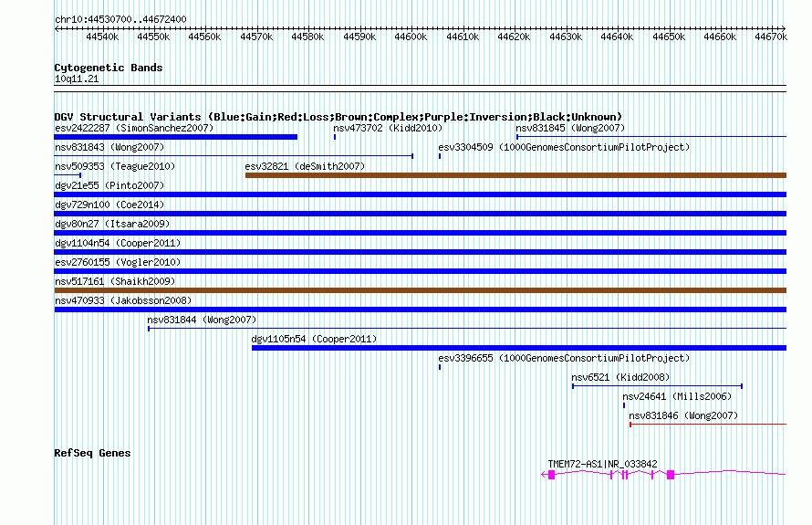The width and height of the screenshot is (812, 525).
Task: Open nsv24641 (Mills2006) label
Action: 677,396
